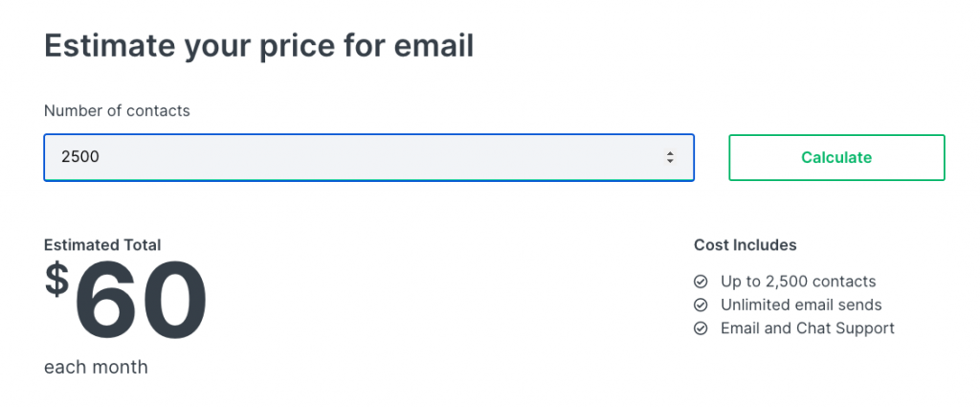This screenshot has height=408, width=980.
Task: Click the each month text under price
Action: (96, 367)
